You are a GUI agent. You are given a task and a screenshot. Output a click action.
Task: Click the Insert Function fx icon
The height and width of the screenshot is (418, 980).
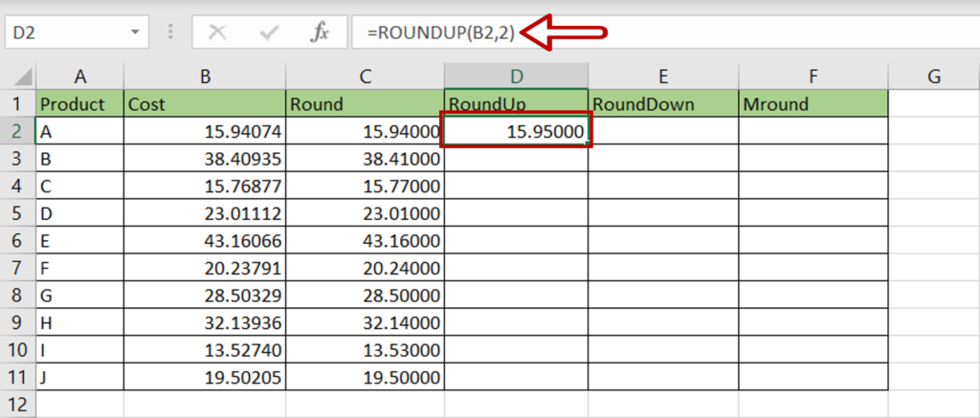(x=320, y=33)
